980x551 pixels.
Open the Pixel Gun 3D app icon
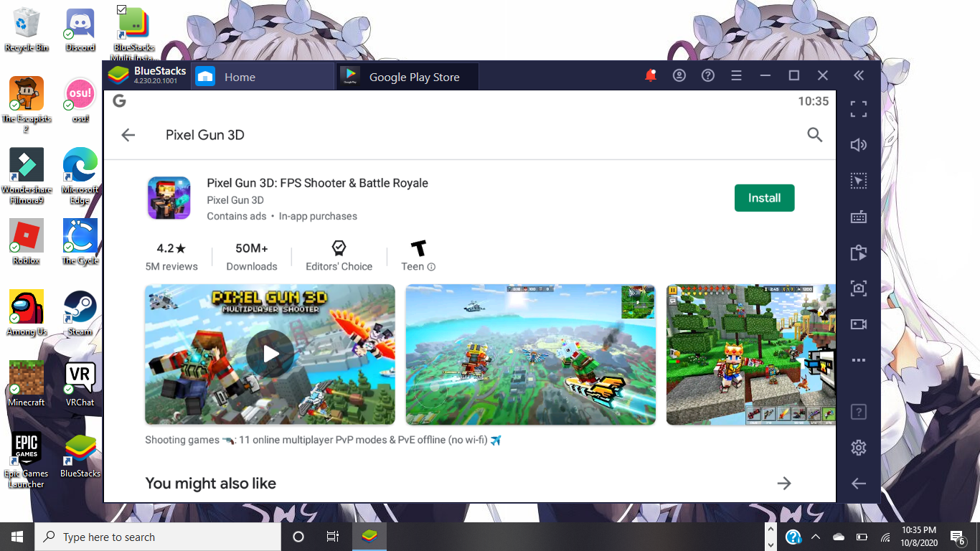point(169,198)
